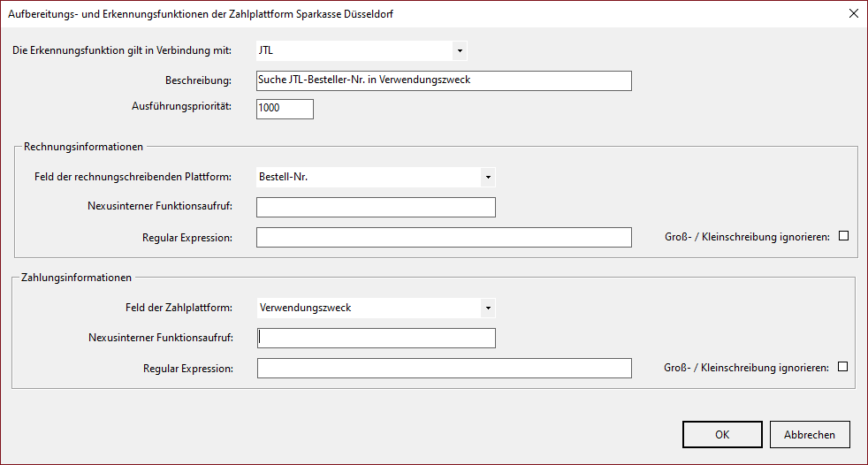This screenshot has height=465, width=868.
Task: Click the 'Feld der Zahlplattform:' label
Action: point(179,308)
